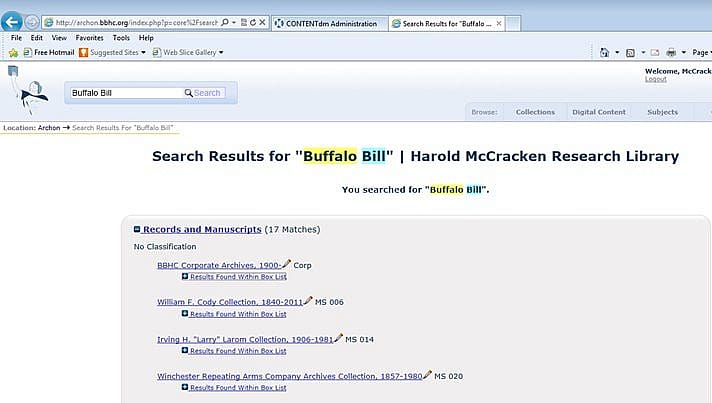Click the Print icon
The image size is (712, 403).
click(671, 53)
